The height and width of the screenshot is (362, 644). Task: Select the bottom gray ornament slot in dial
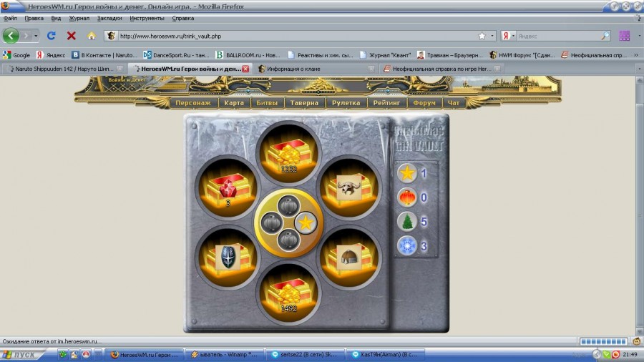click(x=288, y=240)
